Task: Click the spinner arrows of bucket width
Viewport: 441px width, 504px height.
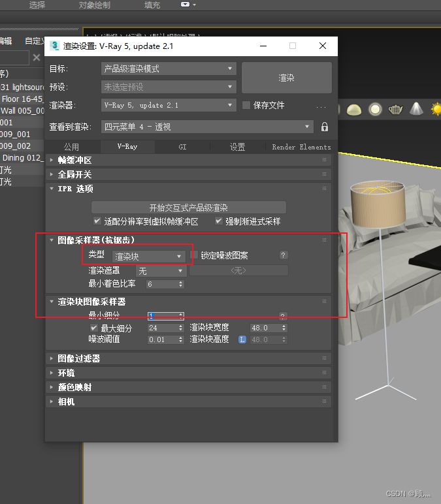Action: click(284, 328)
